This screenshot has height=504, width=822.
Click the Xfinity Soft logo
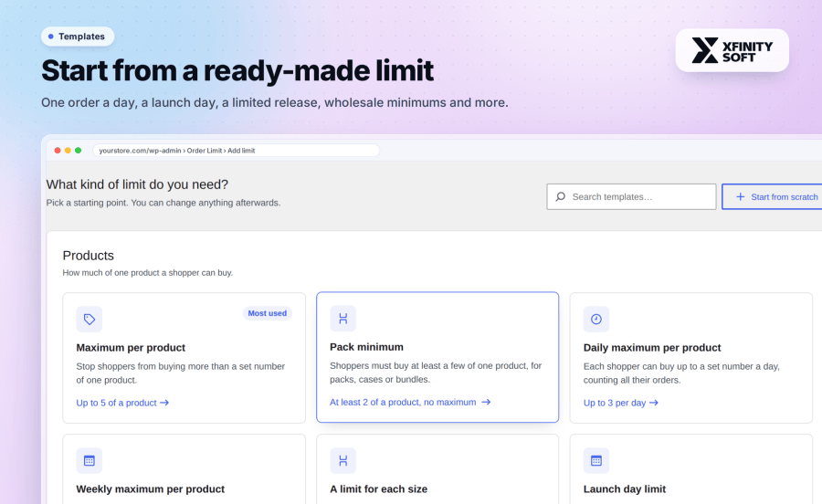[x=732, y=50]
